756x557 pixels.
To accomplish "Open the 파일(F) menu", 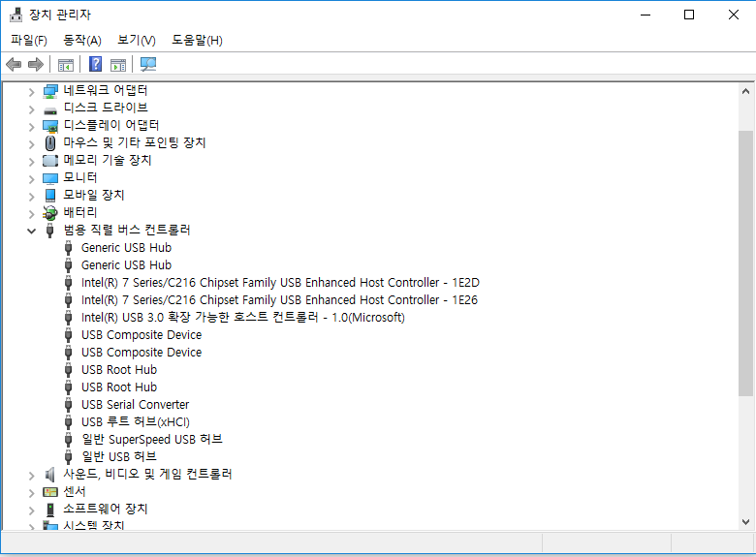I will point(29,40).
